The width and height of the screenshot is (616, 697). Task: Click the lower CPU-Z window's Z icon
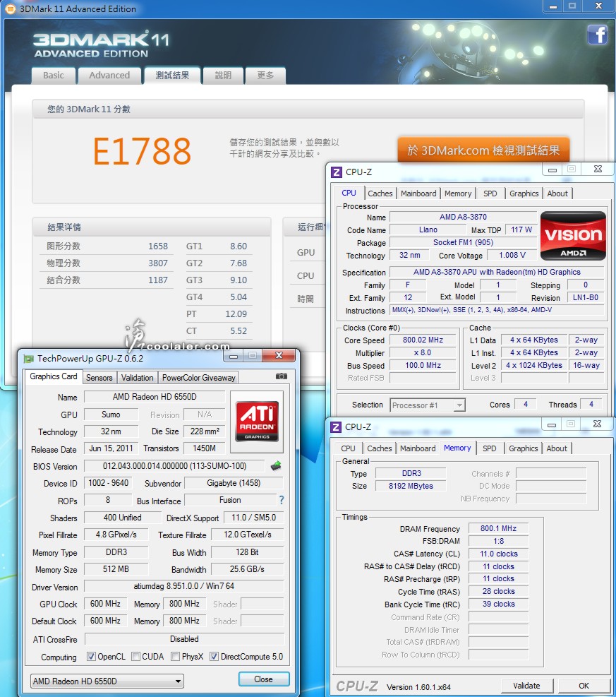pos(336,427)
